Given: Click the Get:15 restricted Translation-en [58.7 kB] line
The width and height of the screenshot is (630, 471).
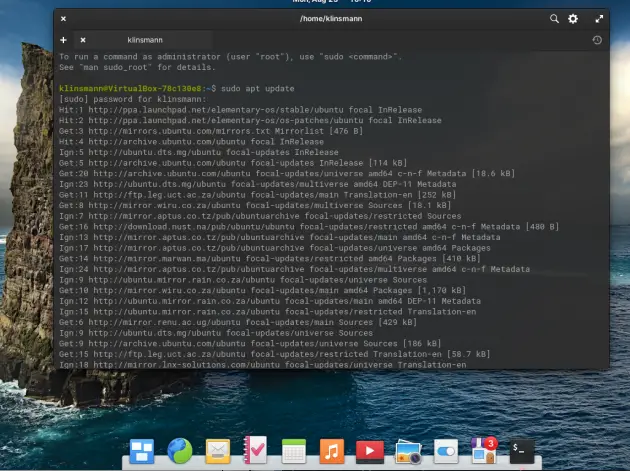Looking at the screenshot, I should pos(275,354).
